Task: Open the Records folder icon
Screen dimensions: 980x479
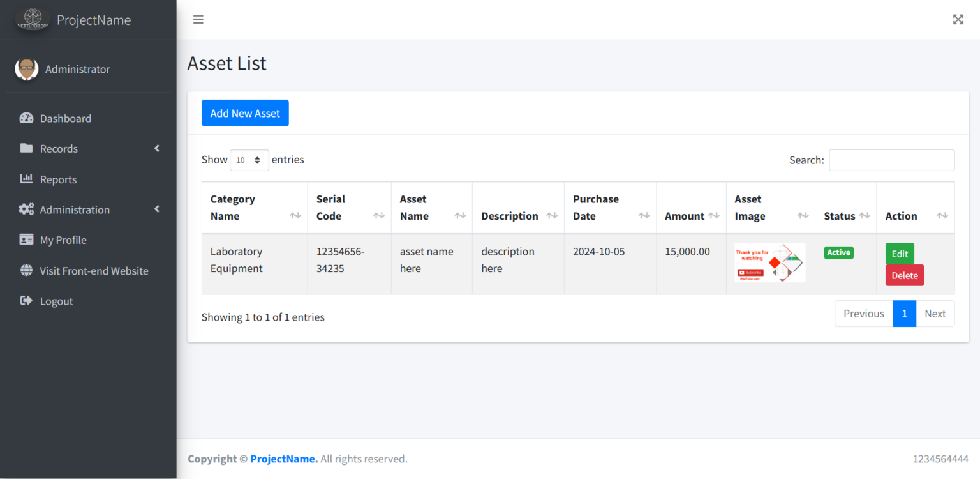Action: click(x=26, y=148)
